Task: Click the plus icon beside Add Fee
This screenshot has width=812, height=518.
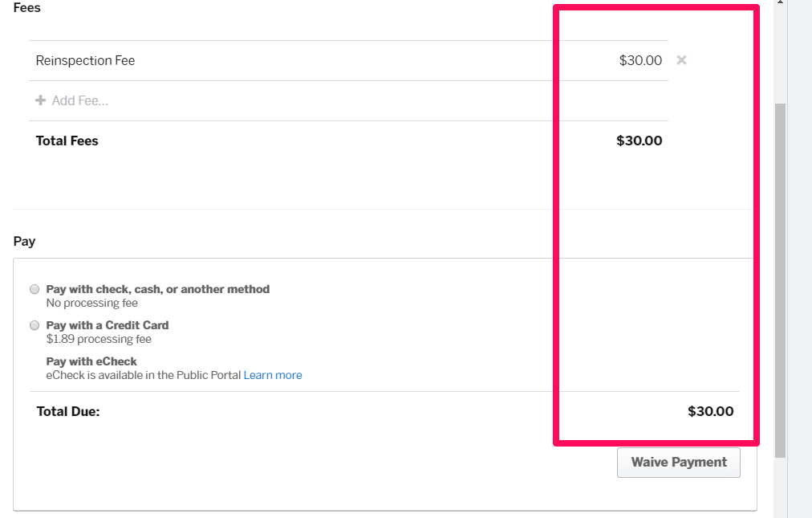Action: 40,100
